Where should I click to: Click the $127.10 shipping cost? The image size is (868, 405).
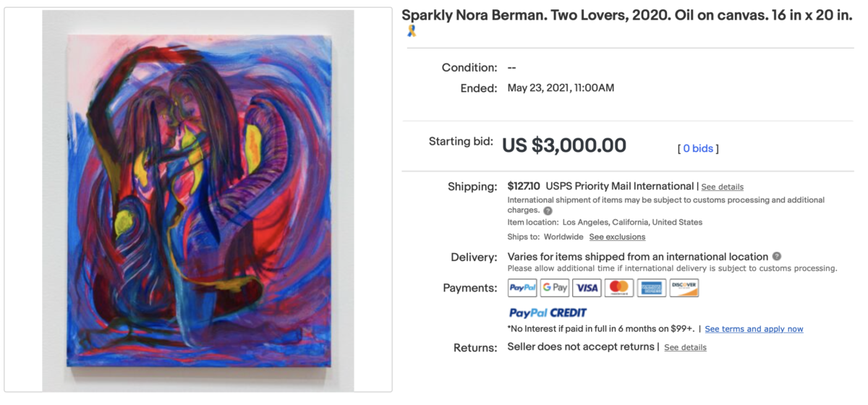tap(524, 186)
